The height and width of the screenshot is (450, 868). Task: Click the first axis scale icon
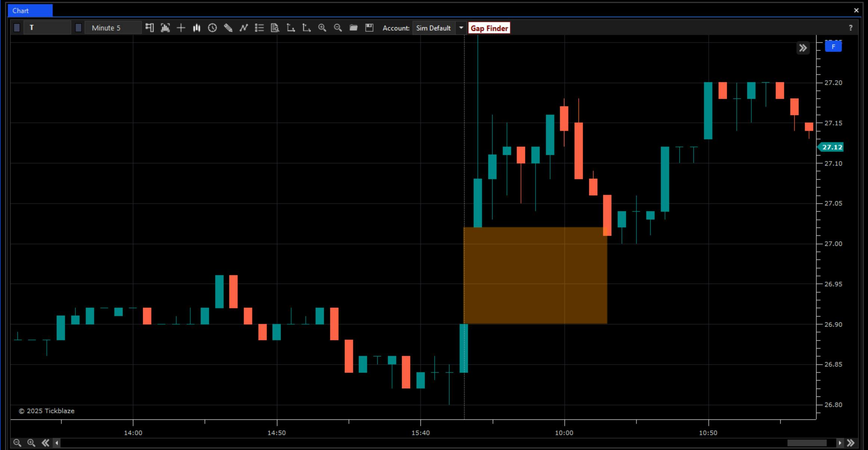(x=291, y=28)
